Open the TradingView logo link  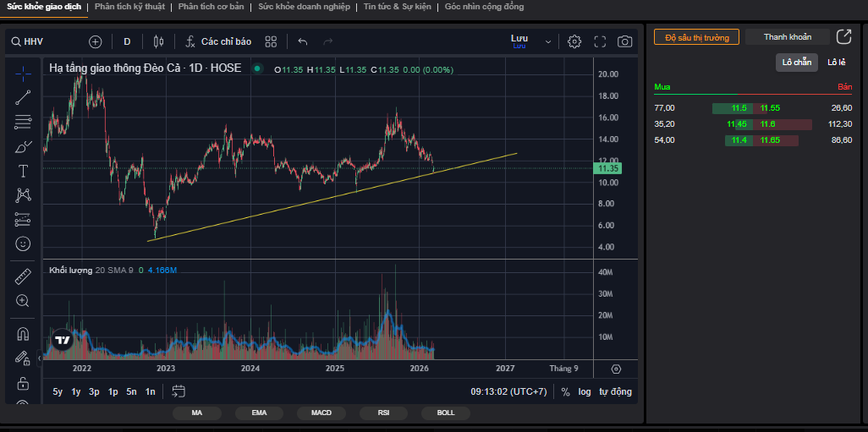click(63, 340)
